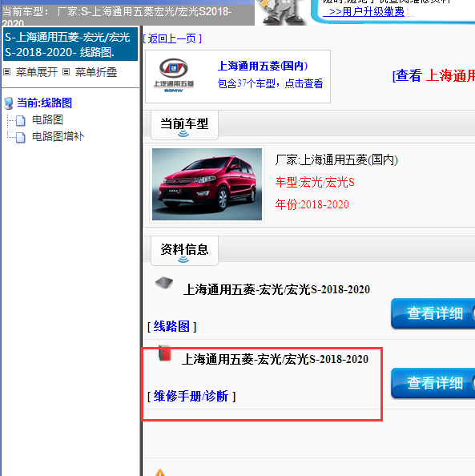Click the red 宏光S car thumbnail
The height and width of the screenshot is (476, 475).
click(x=207, y=184)
